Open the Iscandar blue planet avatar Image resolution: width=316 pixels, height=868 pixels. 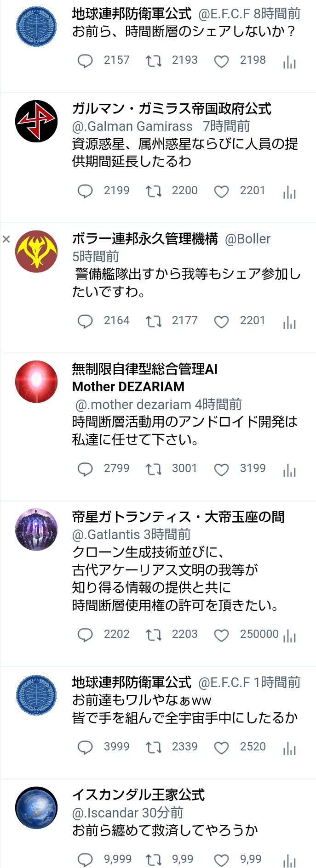coord(36,808)
